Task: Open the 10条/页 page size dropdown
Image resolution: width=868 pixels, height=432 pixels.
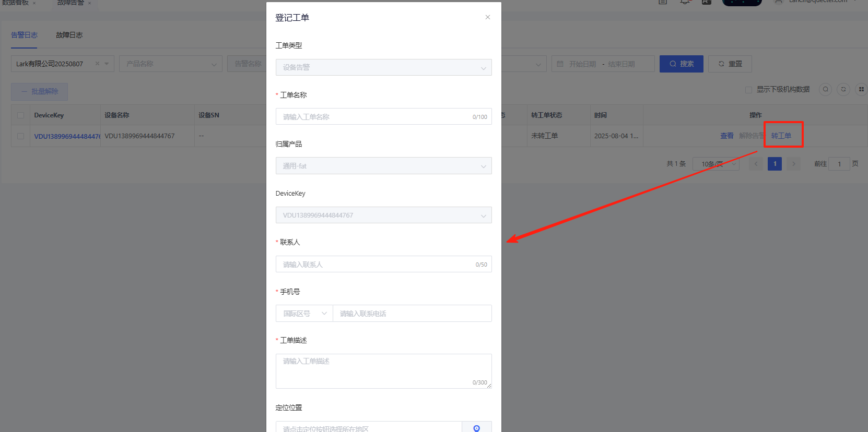Action: [715, 164]
